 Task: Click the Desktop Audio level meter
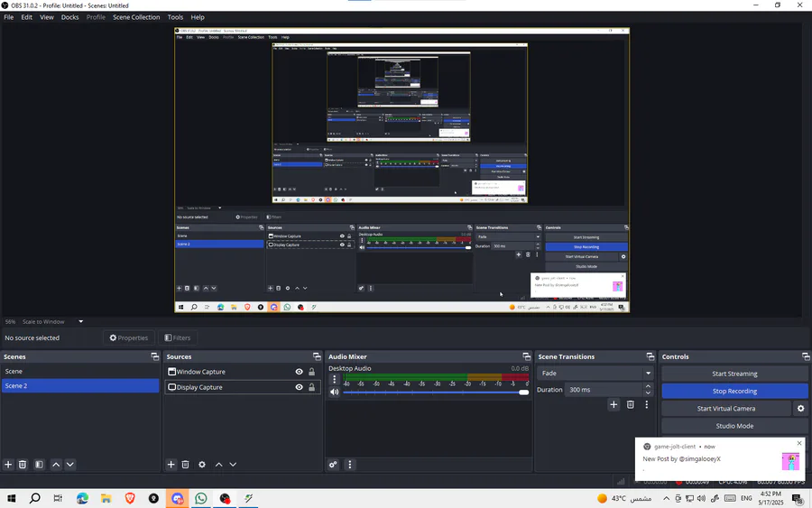(x=436, y=377)
